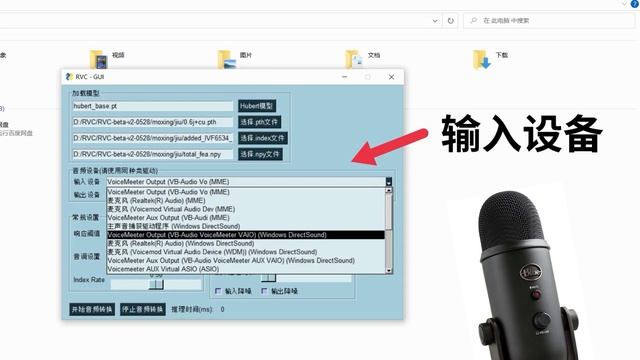Click the hubert_base.pt input field

pos(153,106)
